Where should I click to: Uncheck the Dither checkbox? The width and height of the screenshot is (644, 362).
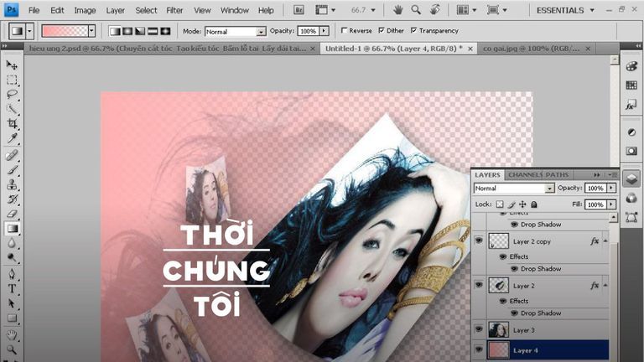[382, 30]
